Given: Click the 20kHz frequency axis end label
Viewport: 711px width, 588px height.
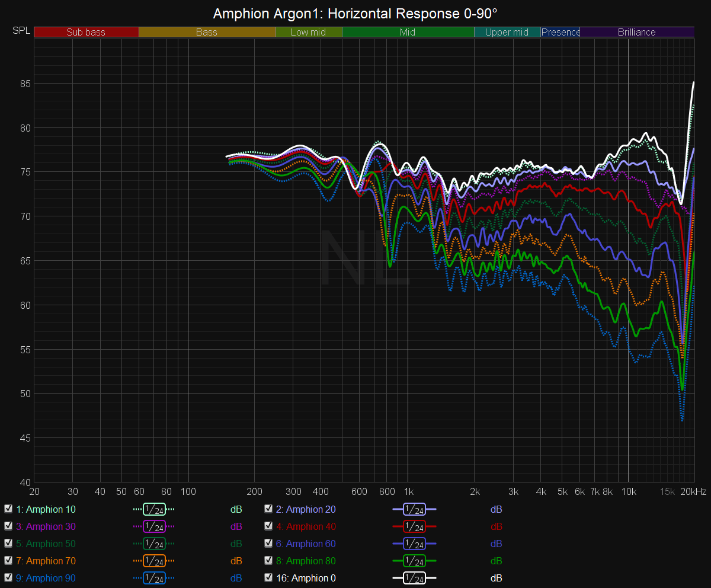Looking at the screenshot, I should pyautogui.click(x=693, y=492).
